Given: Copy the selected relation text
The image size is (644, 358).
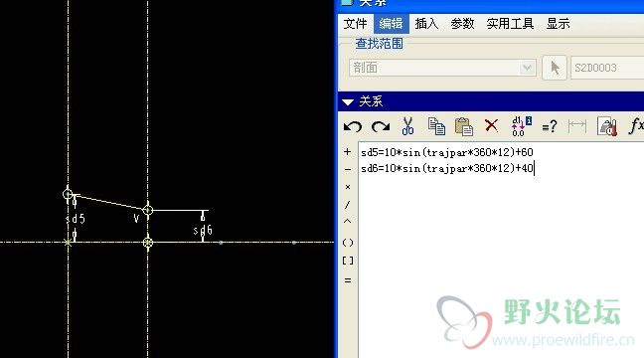Looking at the screenshot, I should [436, 126].
